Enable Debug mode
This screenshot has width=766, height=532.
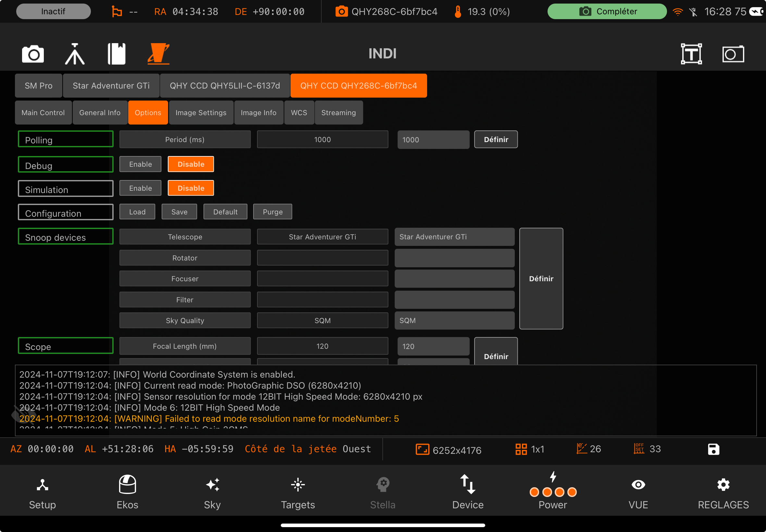[141, 164]
